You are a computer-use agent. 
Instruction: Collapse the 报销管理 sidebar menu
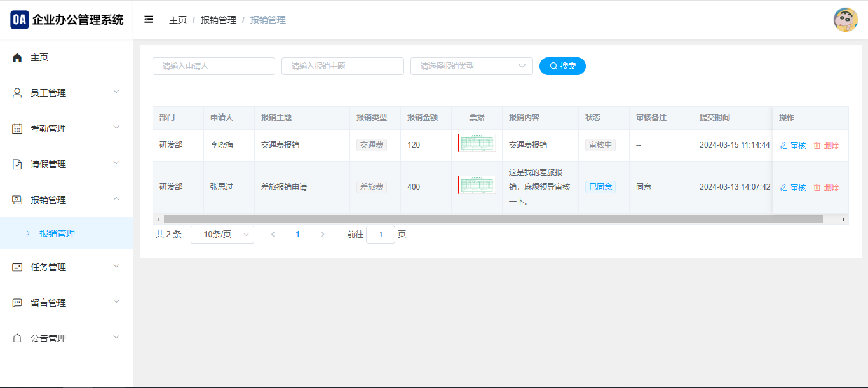66,200
